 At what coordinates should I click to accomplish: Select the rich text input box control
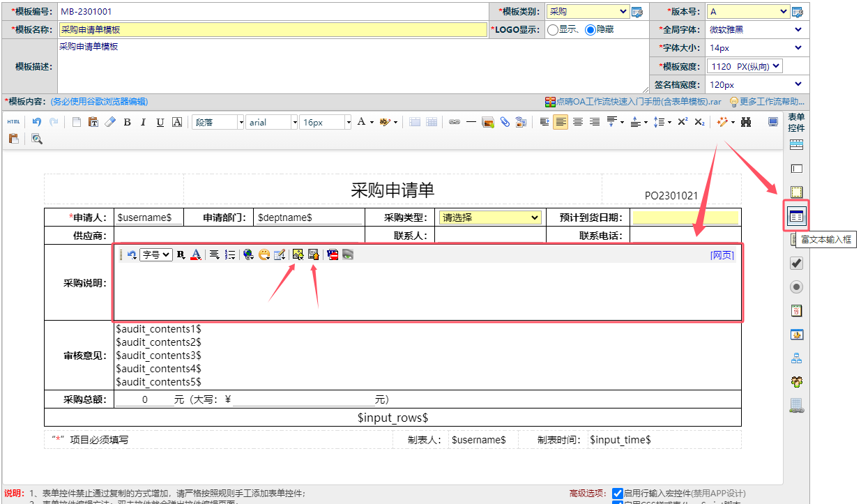(796, 216)
